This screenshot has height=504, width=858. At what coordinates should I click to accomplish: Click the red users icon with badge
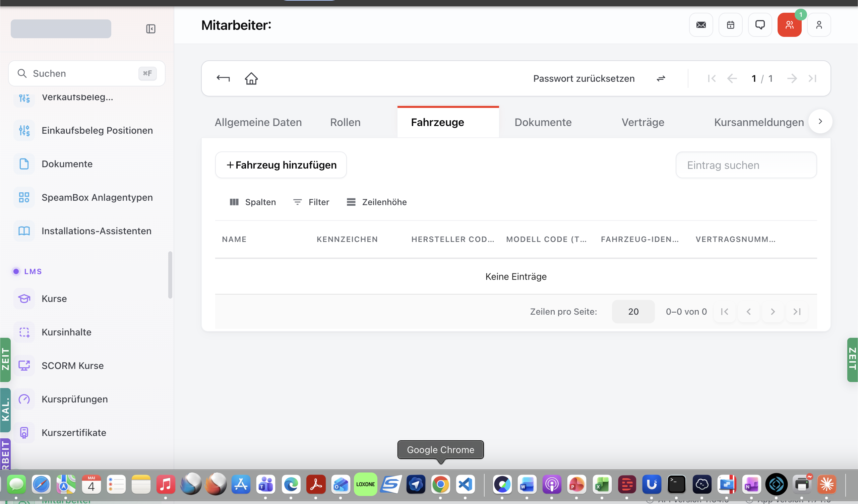point(789,25)
